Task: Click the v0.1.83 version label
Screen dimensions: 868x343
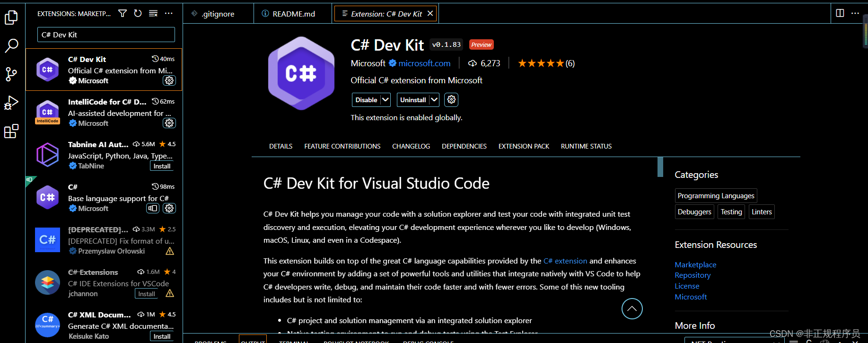Action: click(446, 44)
